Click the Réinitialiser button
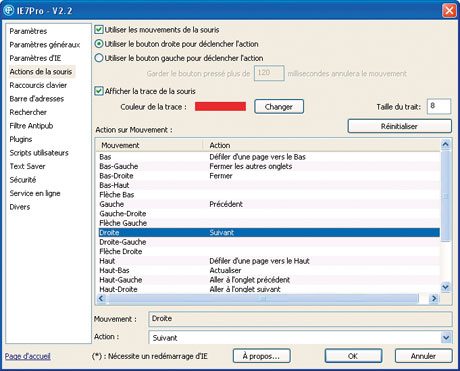This screenshot has height=371, width=460. click(x=399, y=126)
